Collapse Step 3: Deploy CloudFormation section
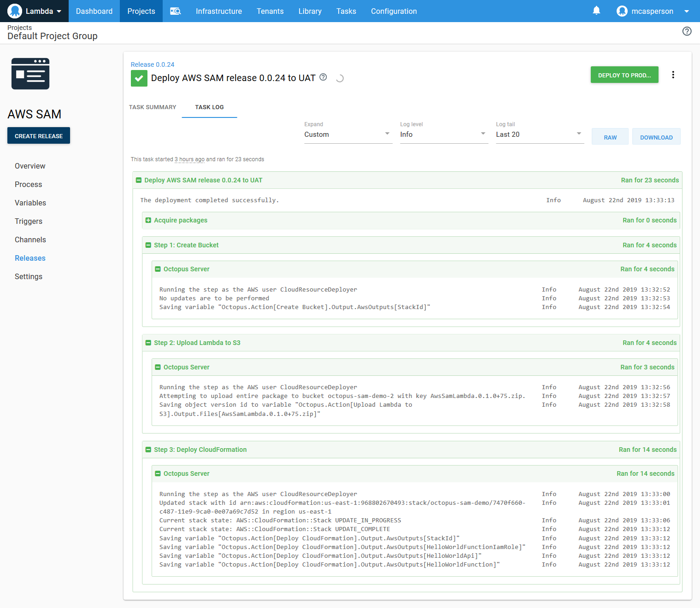 (148, 450)
